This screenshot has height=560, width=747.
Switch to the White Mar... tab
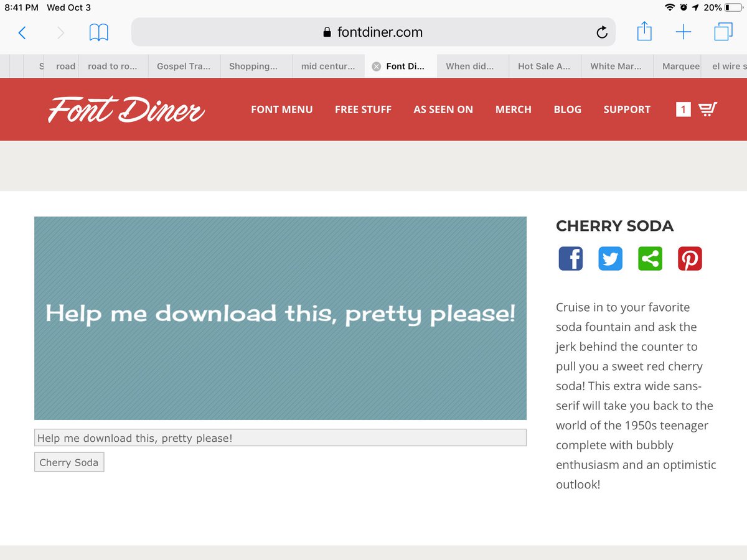tap(618, 66)
